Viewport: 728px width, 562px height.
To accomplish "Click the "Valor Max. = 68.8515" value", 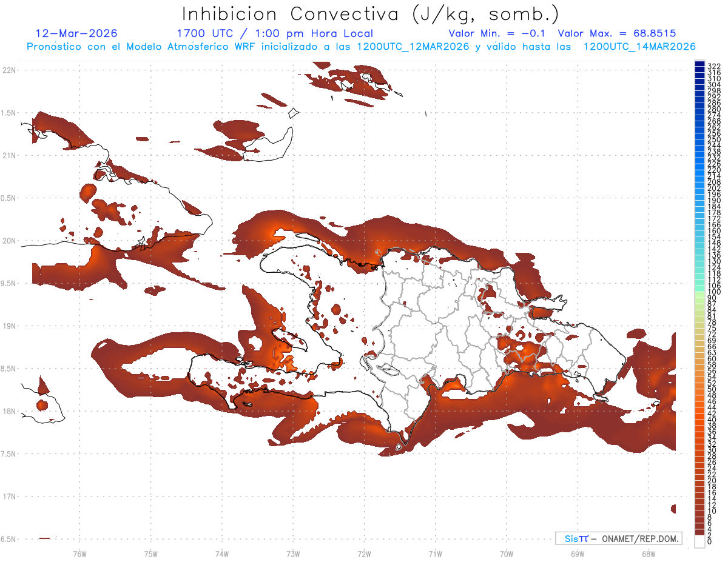I will point(617,33).
